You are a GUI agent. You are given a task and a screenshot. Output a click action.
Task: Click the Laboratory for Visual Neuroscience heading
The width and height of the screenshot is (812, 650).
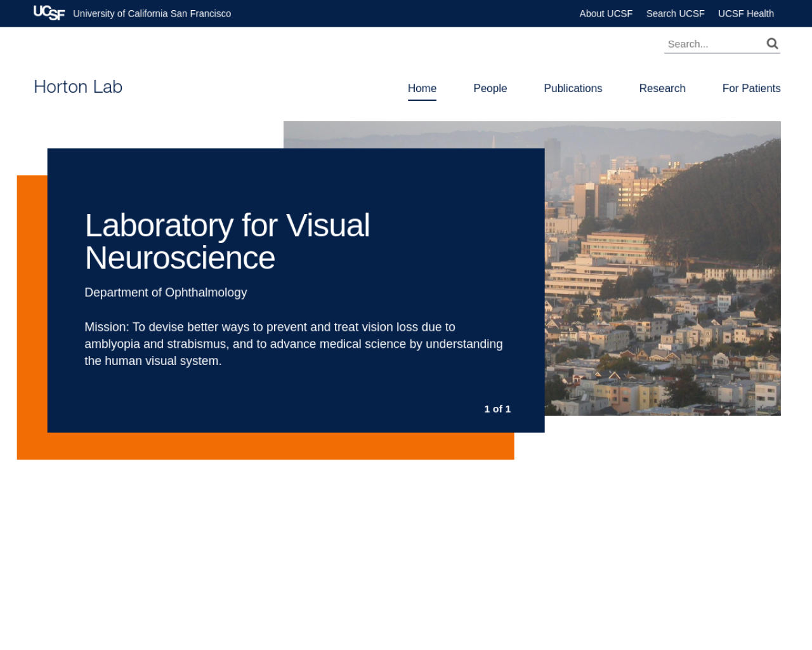227,241
